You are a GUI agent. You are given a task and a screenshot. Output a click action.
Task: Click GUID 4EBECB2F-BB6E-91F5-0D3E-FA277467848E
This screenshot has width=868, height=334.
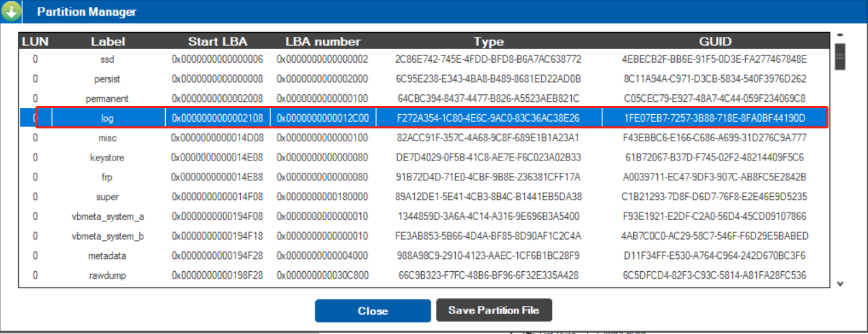pos(715,59)
